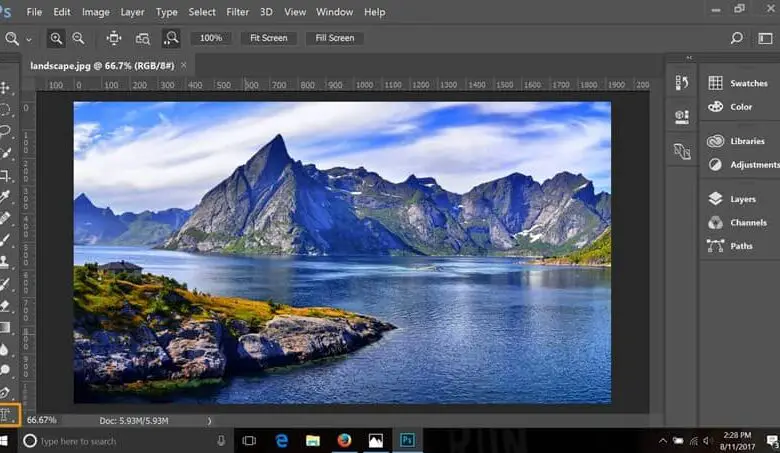Image resolution: width=780 pixels, height=453 pixels.
Task: Expand the collapsed panel dock arrows
Action: pyautogui.click(x=689, y=57)
